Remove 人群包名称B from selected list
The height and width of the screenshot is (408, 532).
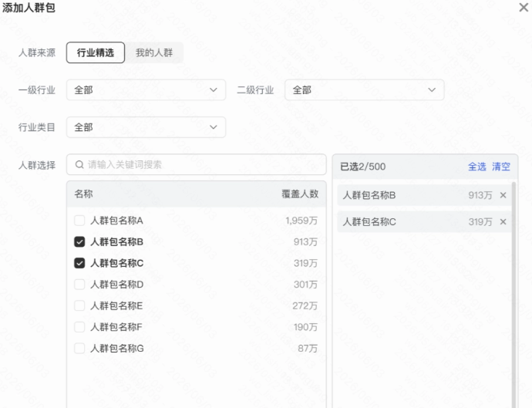tap(503, 195)
